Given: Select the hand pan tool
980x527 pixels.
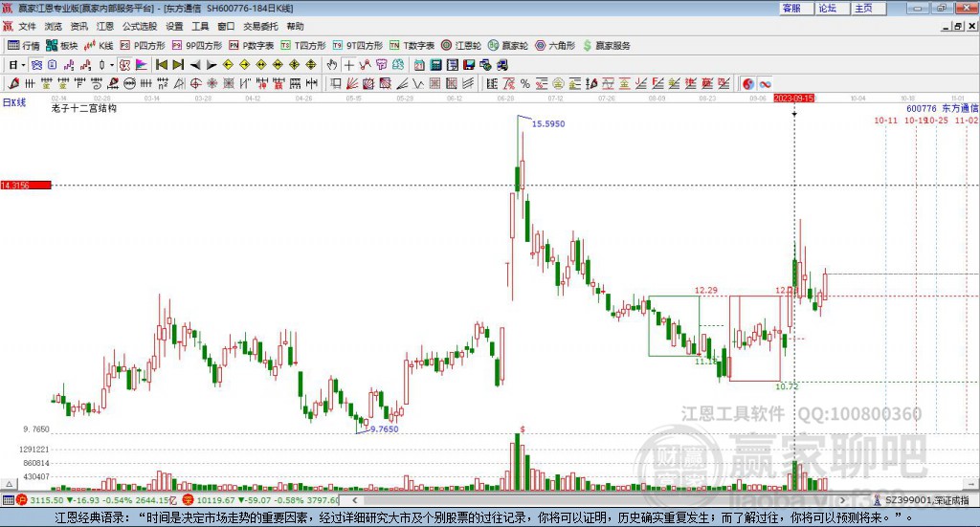Looking at the screenshot, I should 332,65.
